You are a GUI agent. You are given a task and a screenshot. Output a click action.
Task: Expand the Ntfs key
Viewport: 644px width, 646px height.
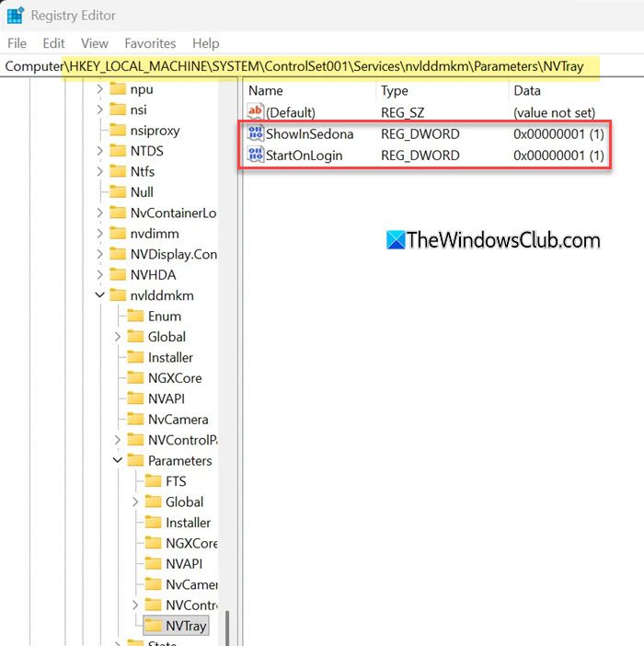(99, 171)
